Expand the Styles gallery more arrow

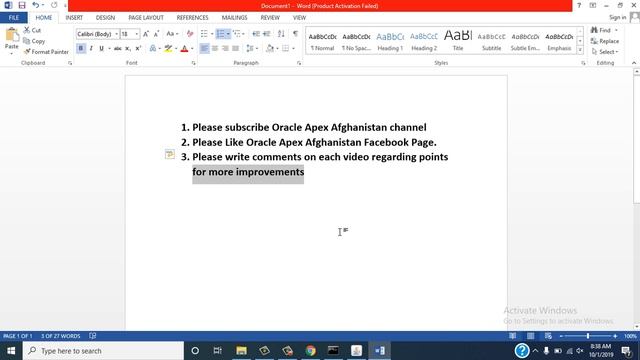[580, 50]
